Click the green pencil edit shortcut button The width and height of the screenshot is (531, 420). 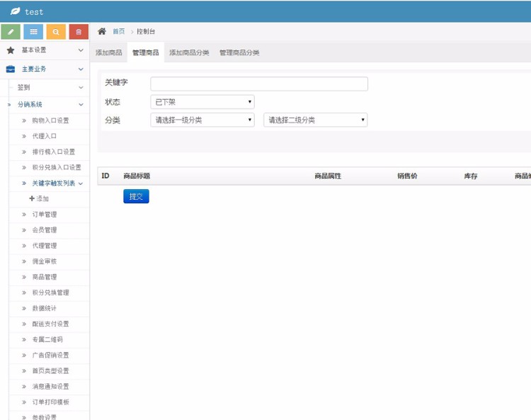(11, 32)
